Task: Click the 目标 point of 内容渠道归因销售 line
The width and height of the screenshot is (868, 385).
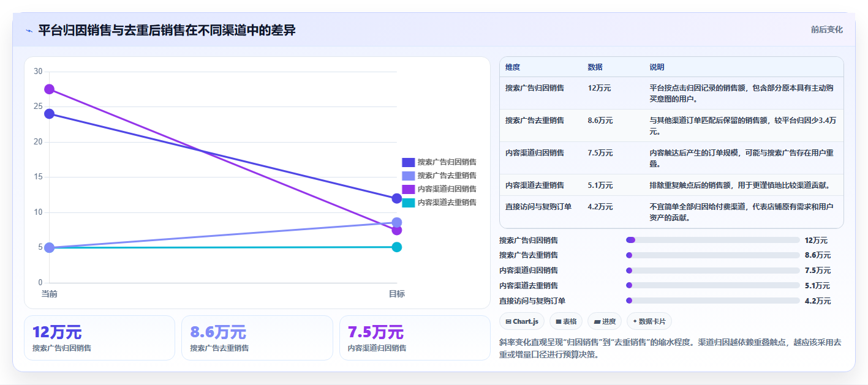Action: point(396,230)
